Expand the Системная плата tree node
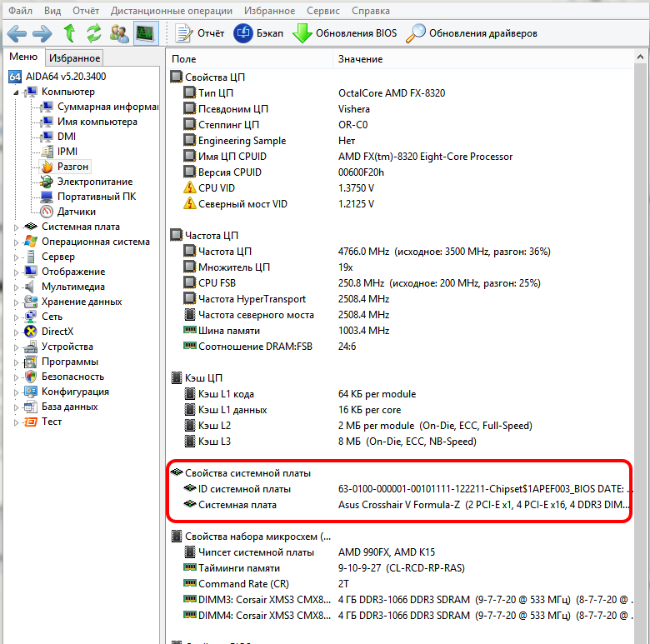This screenshot has width=650, height=644. coord(16,227)
